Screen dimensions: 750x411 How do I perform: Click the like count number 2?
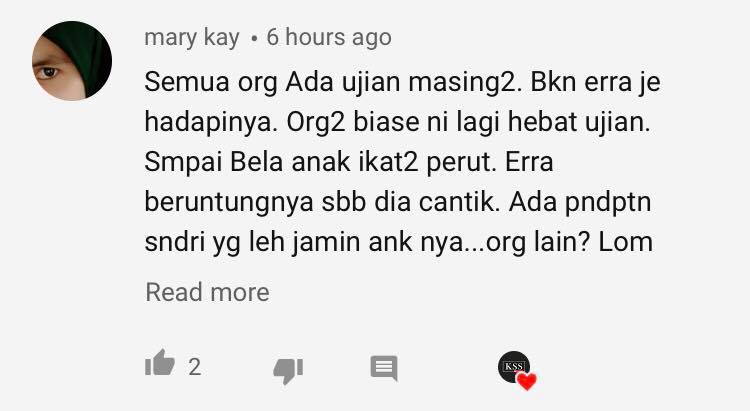(194, 367)
